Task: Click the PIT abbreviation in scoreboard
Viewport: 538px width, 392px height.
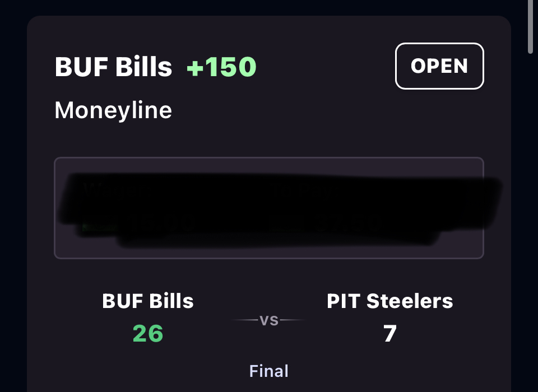Action: (x=344, y=301)
